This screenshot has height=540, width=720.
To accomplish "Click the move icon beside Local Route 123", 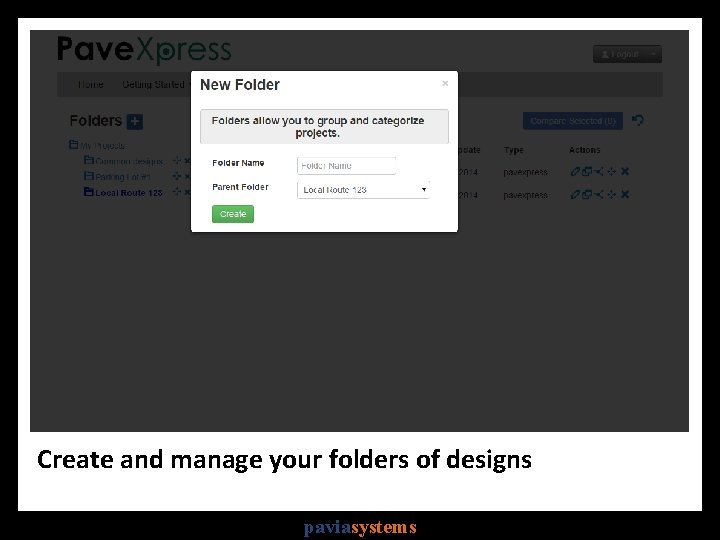I will click(x=177, y=192).
